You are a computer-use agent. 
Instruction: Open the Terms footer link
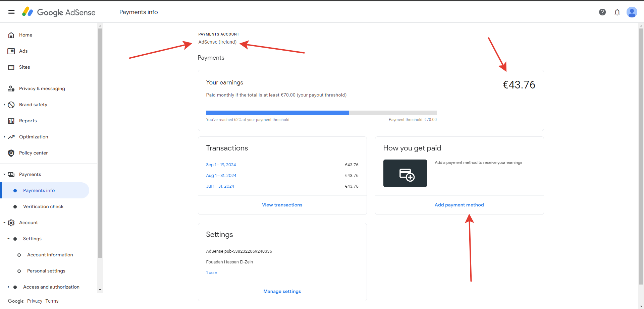point(52,301)
